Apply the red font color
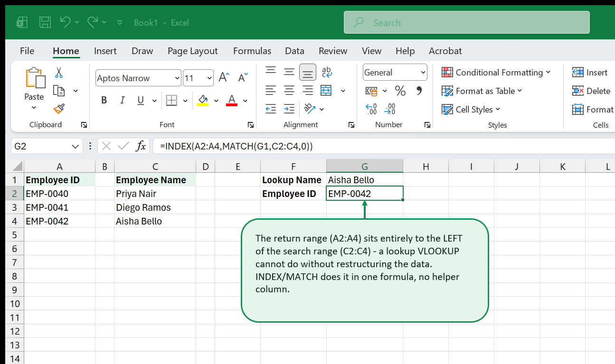This screenshot has width=615, height=364. coord(232,100)
